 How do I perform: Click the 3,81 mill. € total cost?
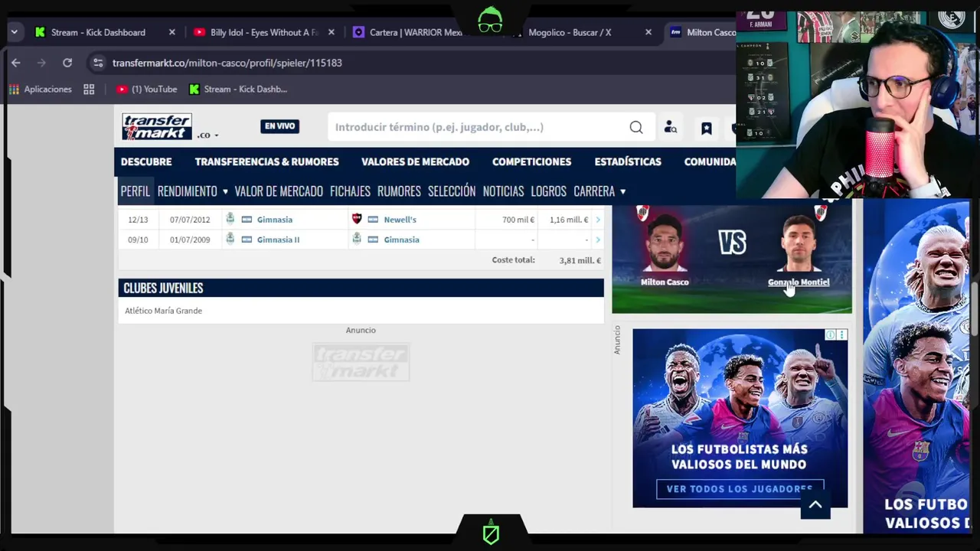coord(580,260)
